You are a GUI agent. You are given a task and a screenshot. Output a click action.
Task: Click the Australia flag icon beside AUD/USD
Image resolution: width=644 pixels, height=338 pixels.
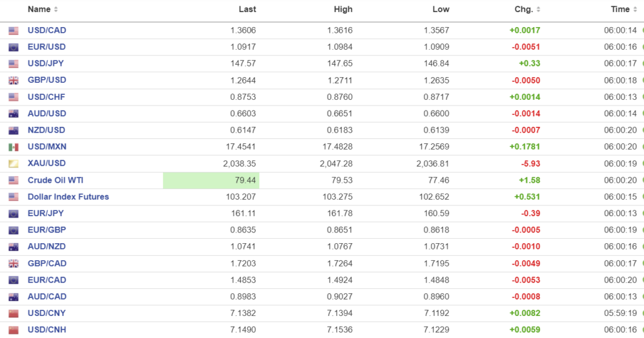coord(13,114)
